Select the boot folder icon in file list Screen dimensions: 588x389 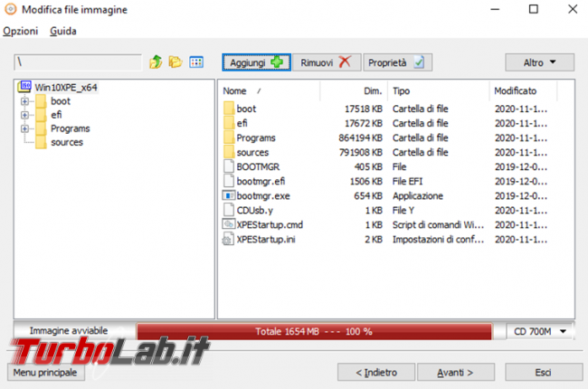pyautogui.click(x=229, y=109)
